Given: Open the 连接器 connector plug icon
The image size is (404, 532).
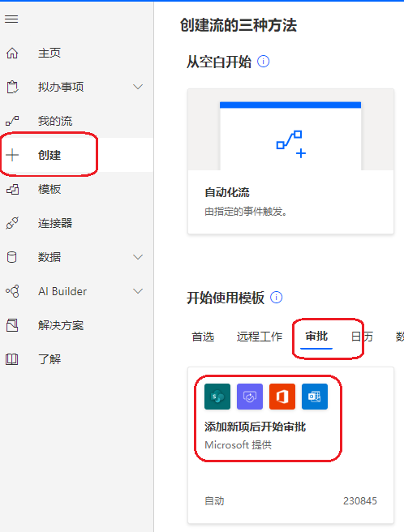Looking at the screenshot, I should (x=12, y=223).
